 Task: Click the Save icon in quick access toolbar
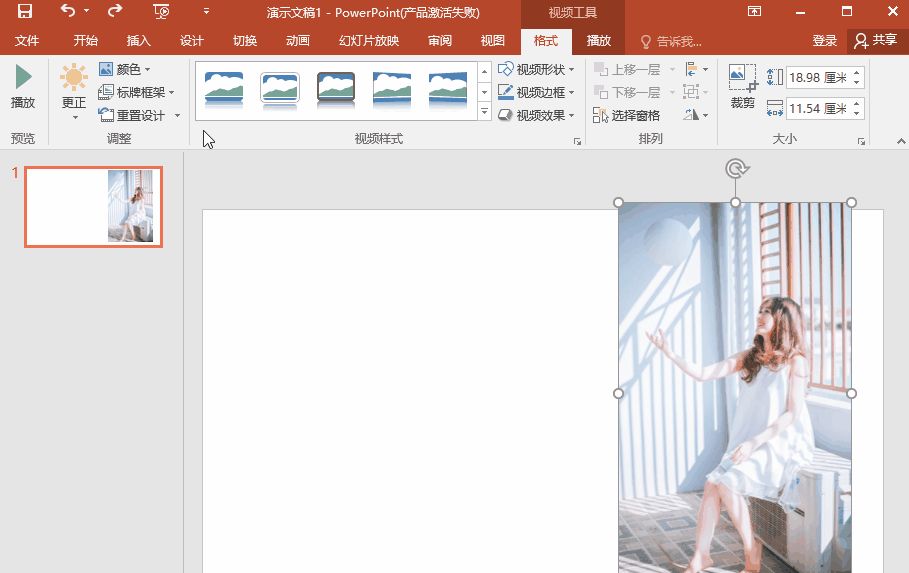point(25,12)
